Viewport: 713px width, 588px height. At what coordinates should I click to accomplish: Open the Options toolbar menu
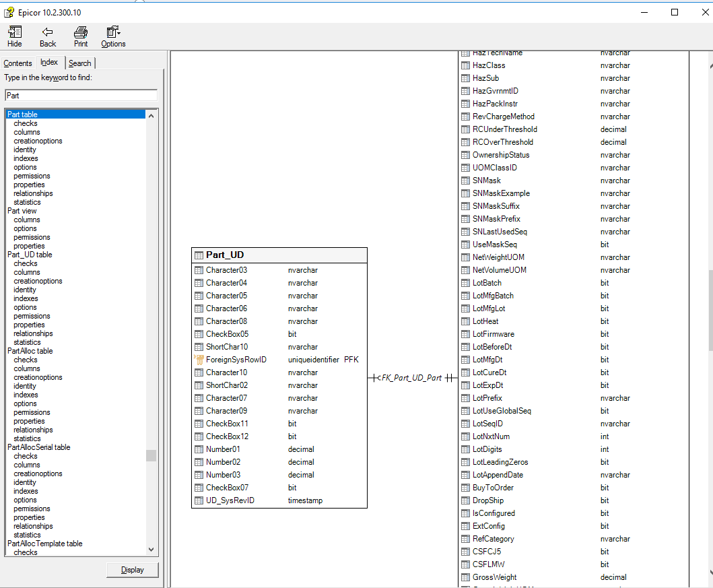click(x=113, y=36)
